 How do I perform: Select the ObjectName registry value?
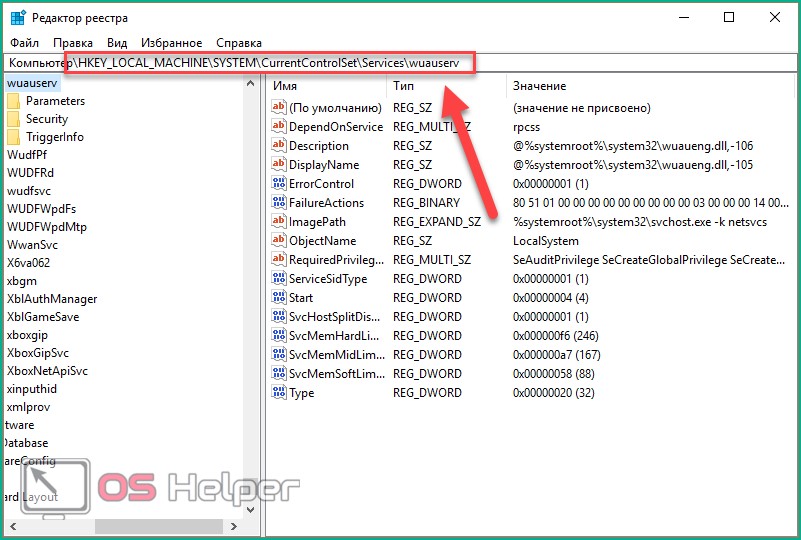322,241
